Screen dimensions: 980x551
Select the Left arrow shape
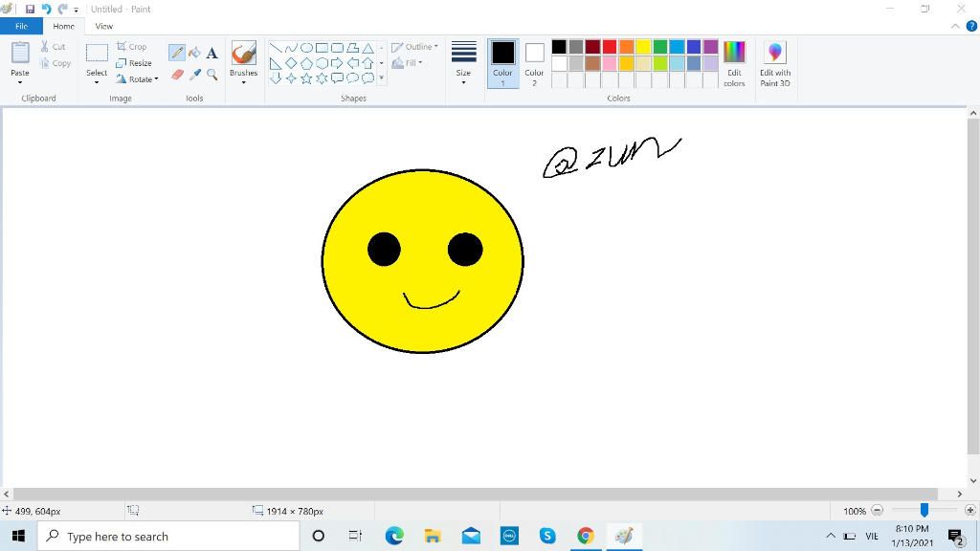(352, 63)
